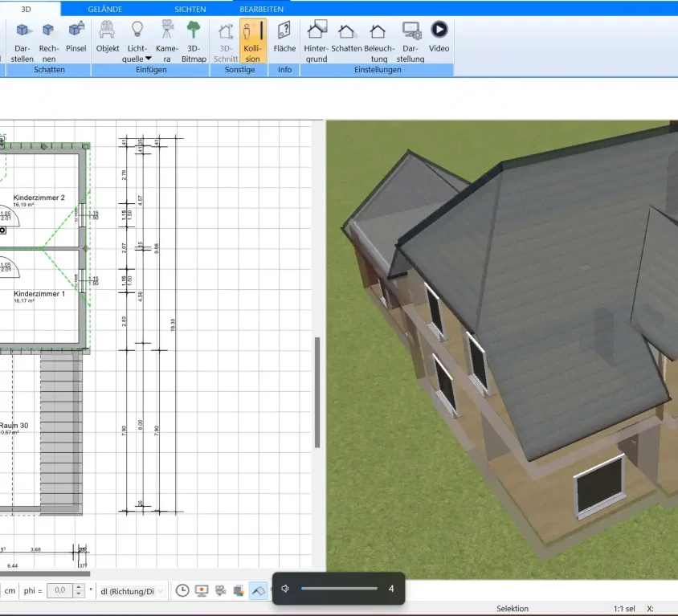The image size is (678, 616).
Task: Click the 3D-Schnitt tool
Action: pyautogui.click(x=226, y=42)
